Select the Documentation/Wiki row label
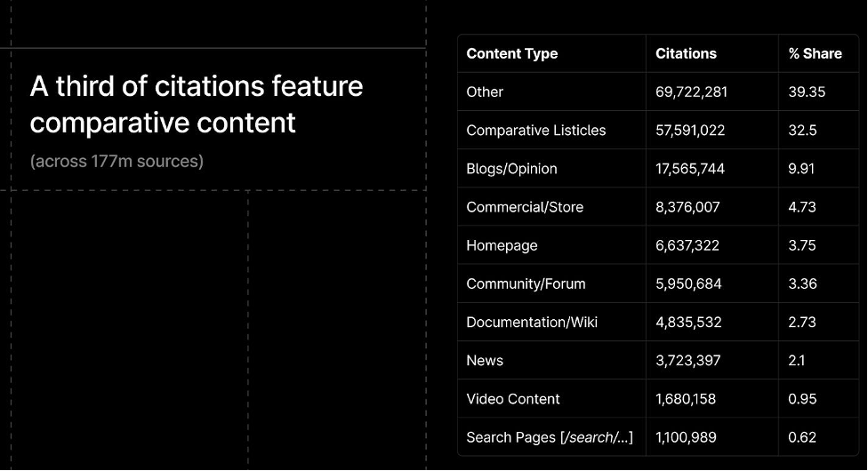 click(532, 322)
